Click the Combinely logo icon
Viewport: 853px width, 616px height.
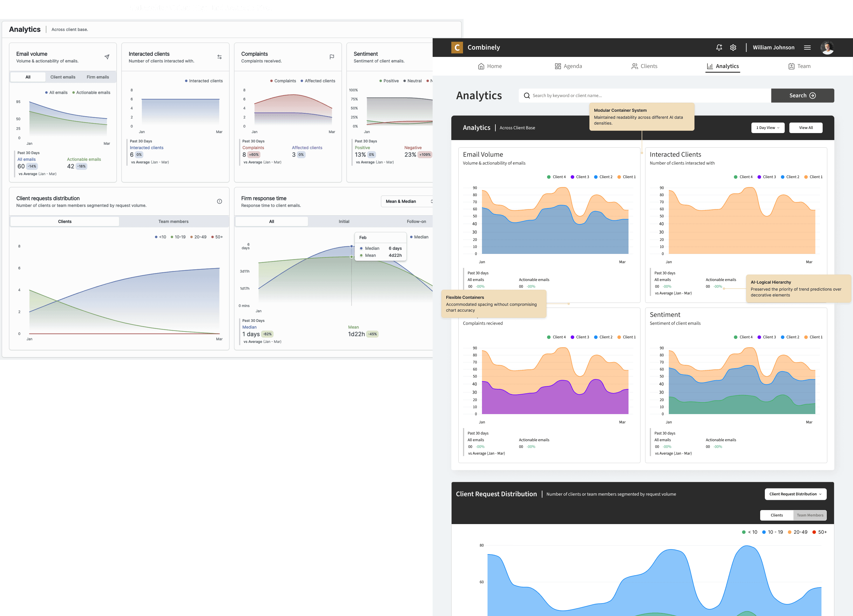pos(457,47)
